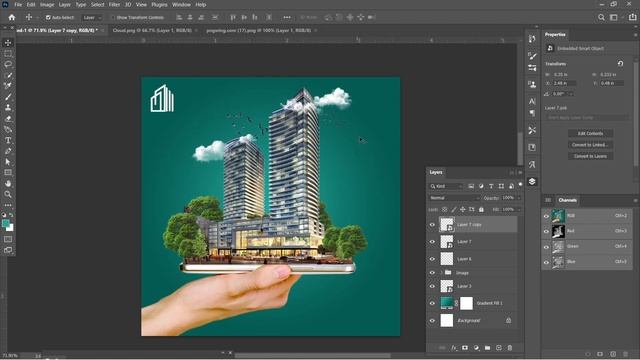Click the Home icon in options bar
The height and width of the screenshot is (360, 640).
pyautogui.click(x=12, y=18)
